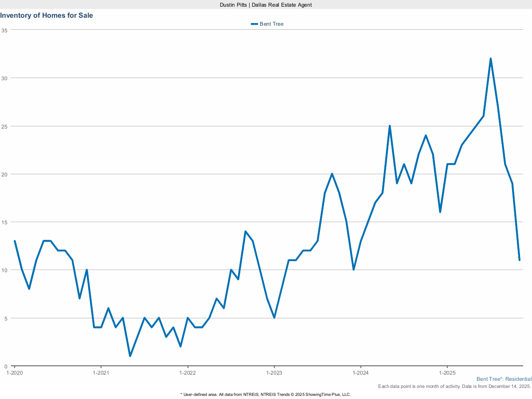The height and width of the screenshot is (399, 532).
Task: Click the 20-home peak in late 2023
Action: [x=332, y=174]
